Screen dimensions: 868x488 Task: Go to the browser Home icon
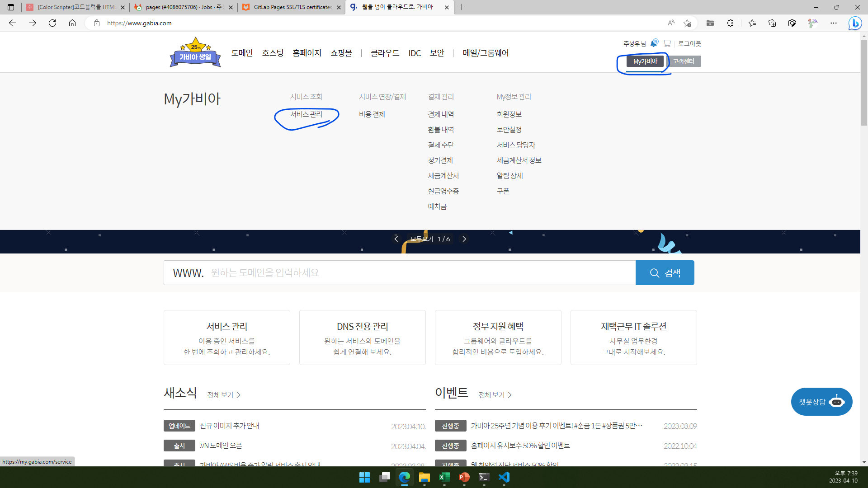pos(72,23)
